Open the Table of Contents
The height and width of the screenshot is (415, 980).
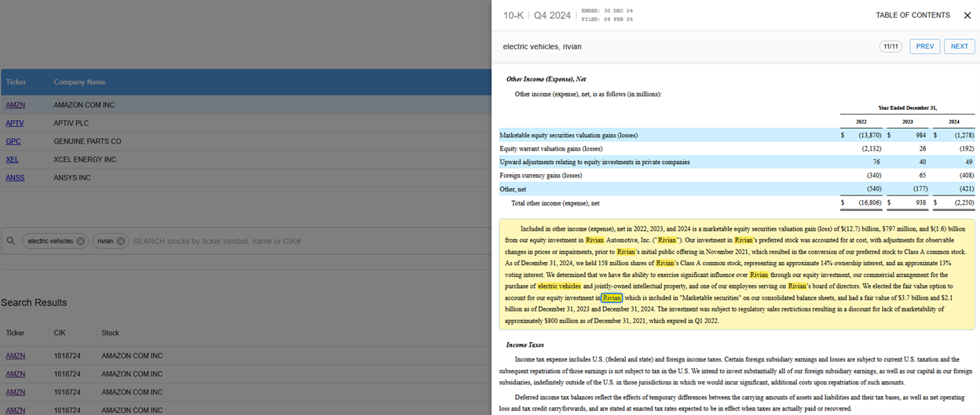pyautogui.click(x=912, y=15)
